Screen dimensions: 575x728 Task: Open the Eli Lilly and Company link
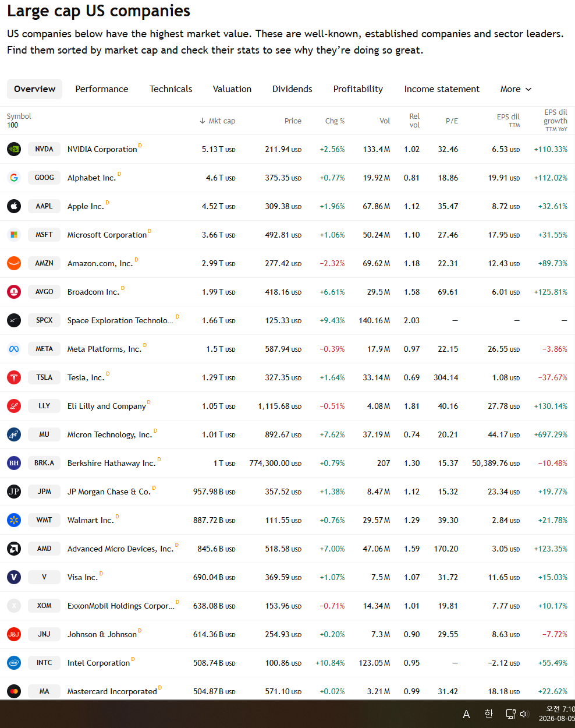(x=107, y=407)
